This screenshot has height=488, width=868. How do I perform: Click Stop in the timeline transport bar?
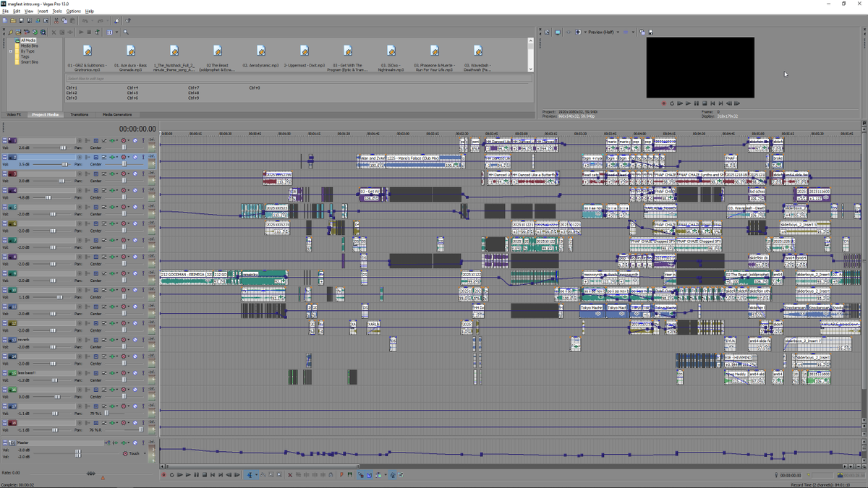205,475
